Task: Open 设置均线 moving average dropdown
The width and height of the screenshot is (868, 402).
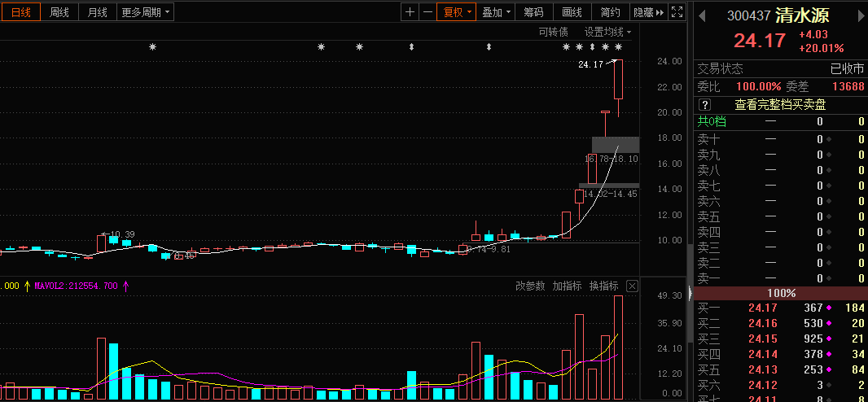Action: point(607,32)
